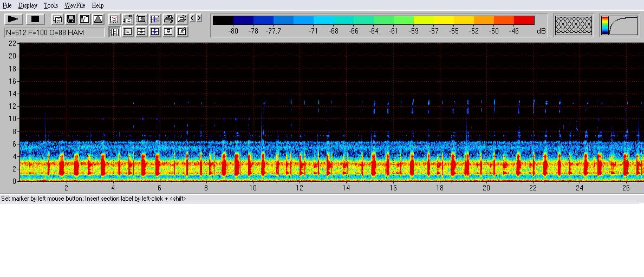Open the Tools menu

(x=51, y=5)
